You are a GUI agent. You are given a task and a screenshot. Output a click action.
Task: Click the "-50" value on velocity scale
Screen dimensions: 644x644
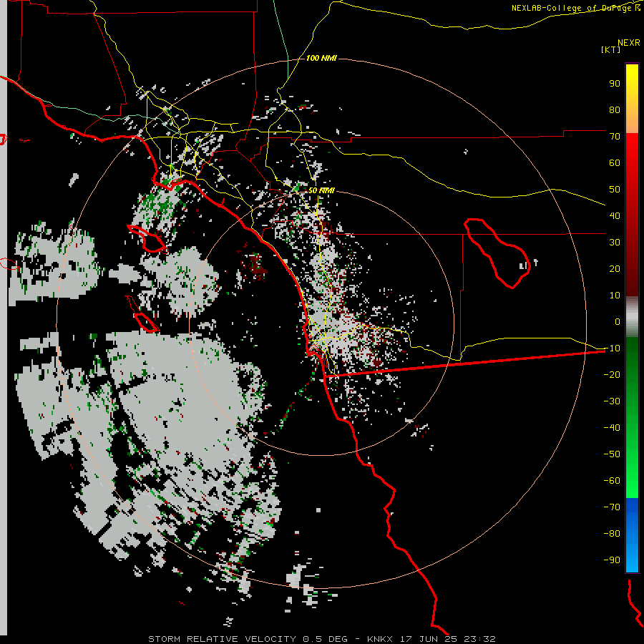612,454
